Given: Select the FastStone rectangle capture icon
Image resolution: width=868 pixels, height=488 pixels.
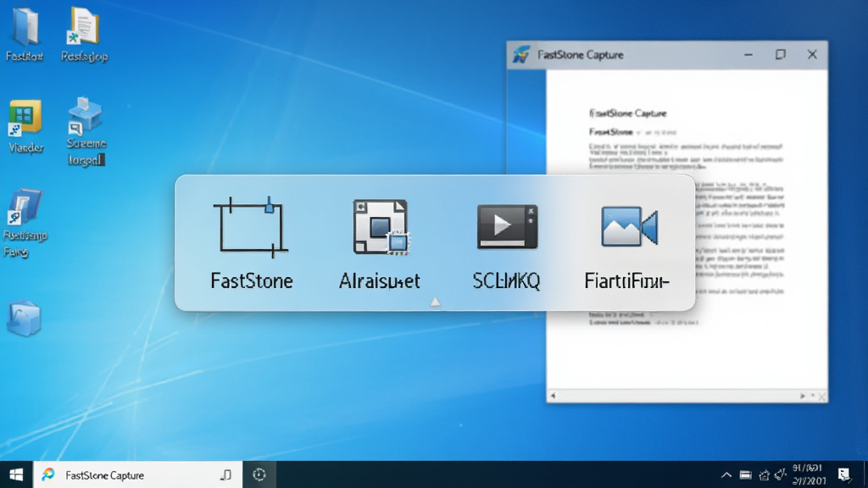Looking at the screenshot, I should [251, 227].
